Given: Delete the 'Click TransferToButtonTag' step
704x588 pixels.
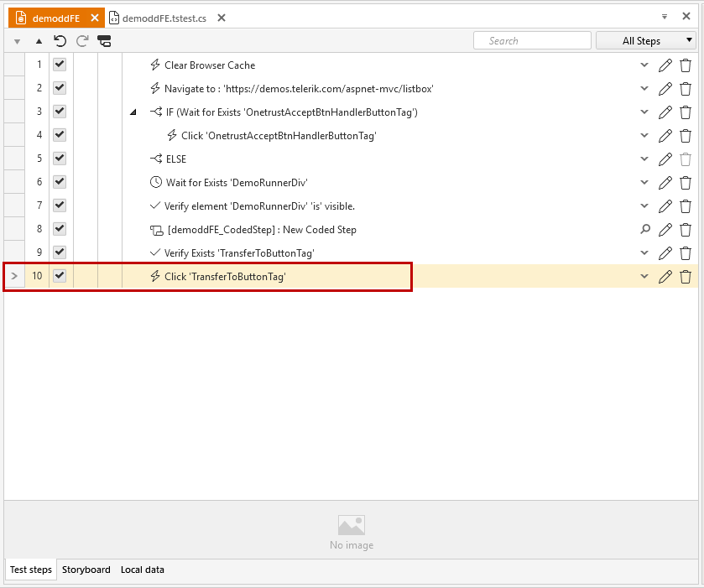Looking at the screenshot, I should [x=686, y=277].
